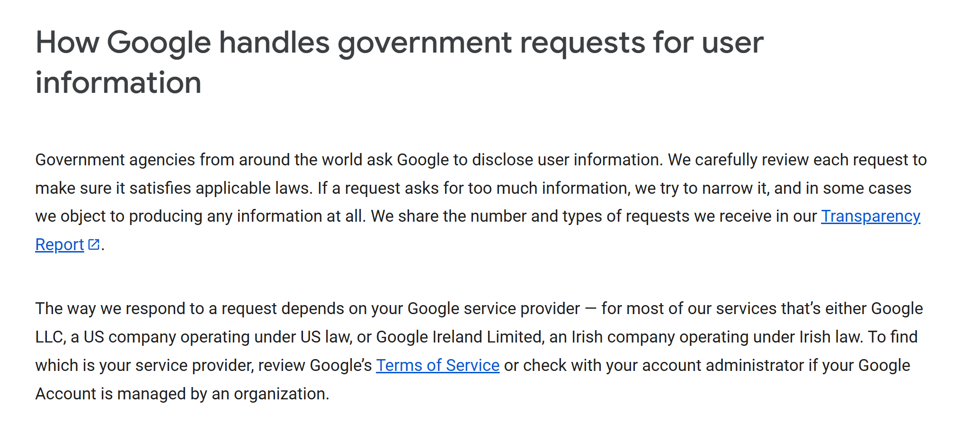
Task: Click the external link icon after Report
Action: click(94, 244)
